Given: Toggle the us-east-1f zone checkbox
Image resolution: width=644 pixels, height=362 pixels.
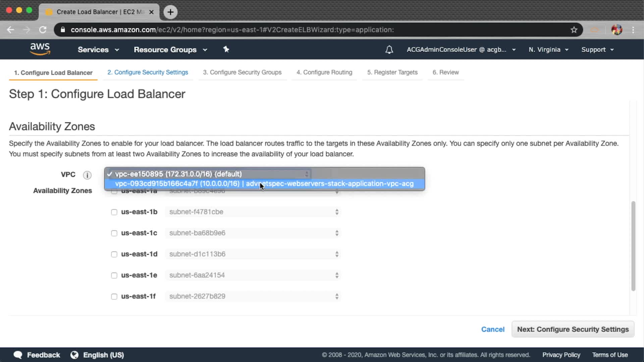Looking at the screenshot, I should 114,297.
